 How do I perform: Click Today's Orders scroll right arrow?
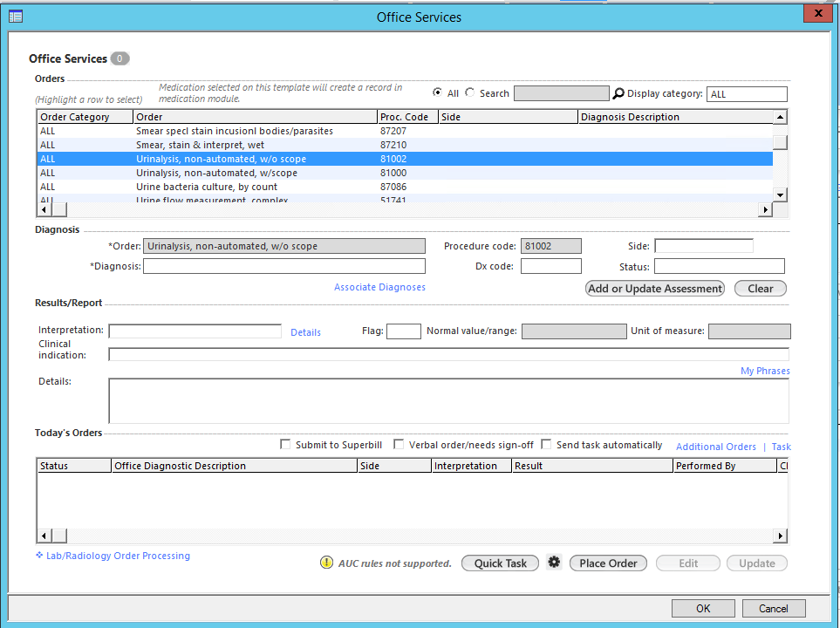pyautogui.click(x=781, y=536)
